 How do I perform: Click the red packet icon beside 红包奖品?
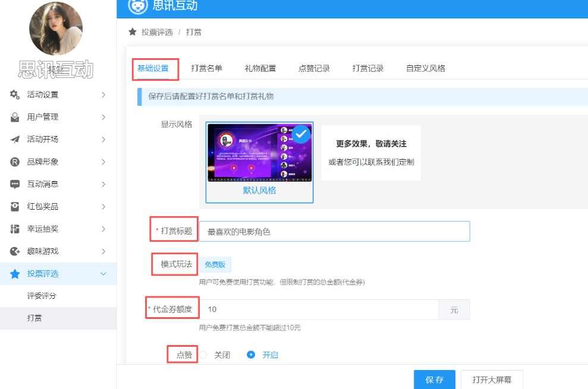tap(15, 207)
